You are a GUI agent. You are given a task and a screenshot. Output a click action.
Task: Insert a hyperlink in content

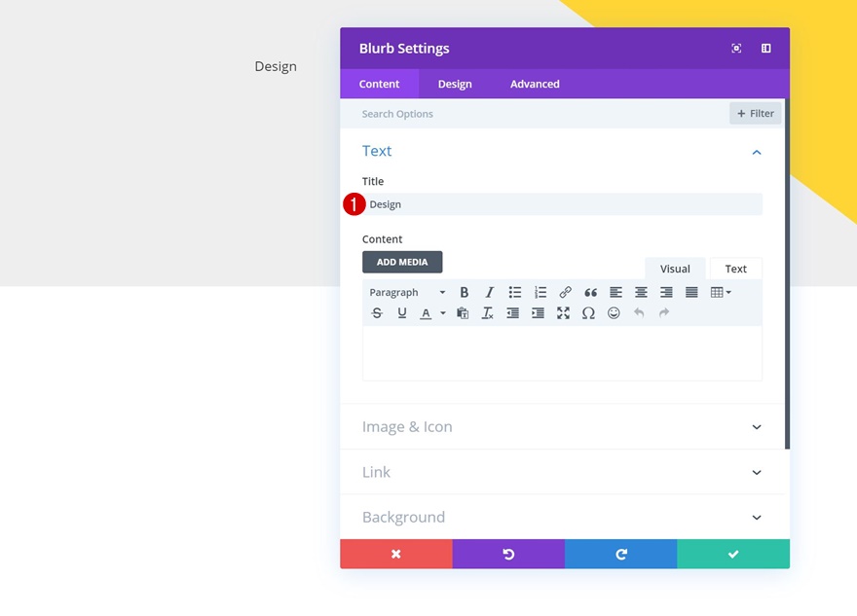click(565, 293)
